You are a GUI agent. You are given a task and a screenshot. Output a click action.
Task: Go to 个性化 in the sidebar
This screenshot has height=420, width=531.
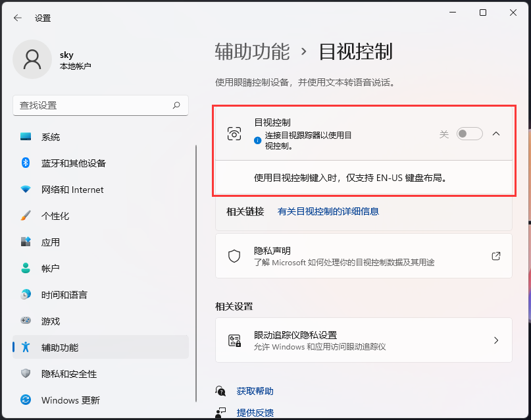55,216
